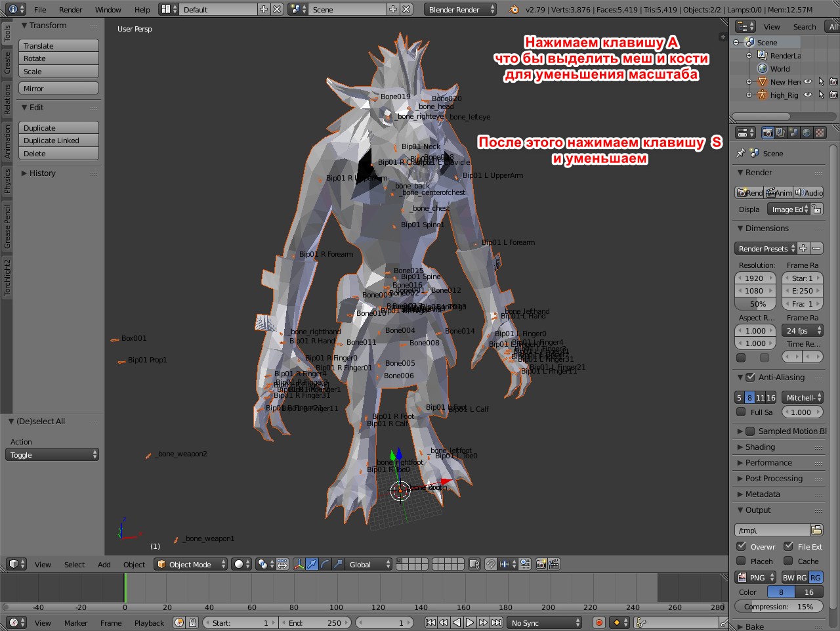
Task: Click the OpenGL render image camera icon
Action: tap(541, 564)
